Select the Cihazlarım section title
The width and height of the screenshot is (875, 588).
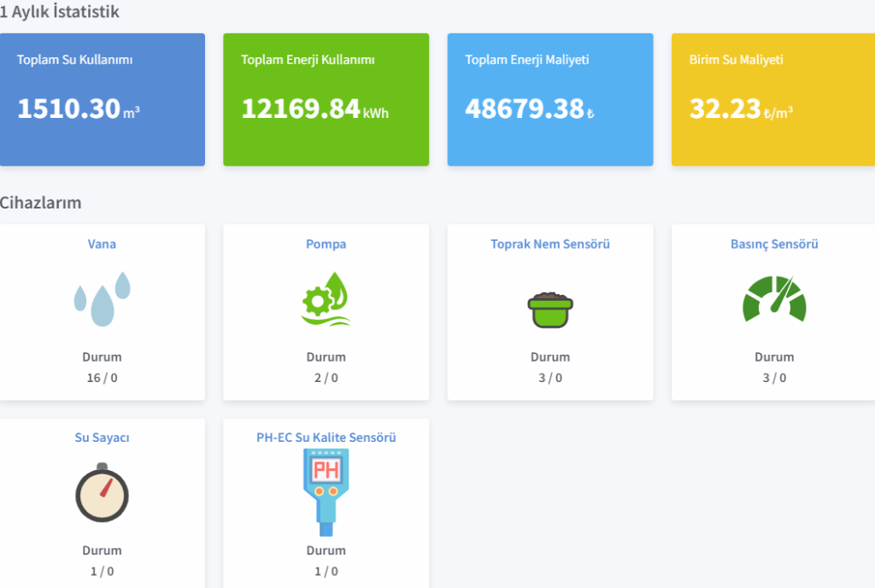click(x=41, y=203)
